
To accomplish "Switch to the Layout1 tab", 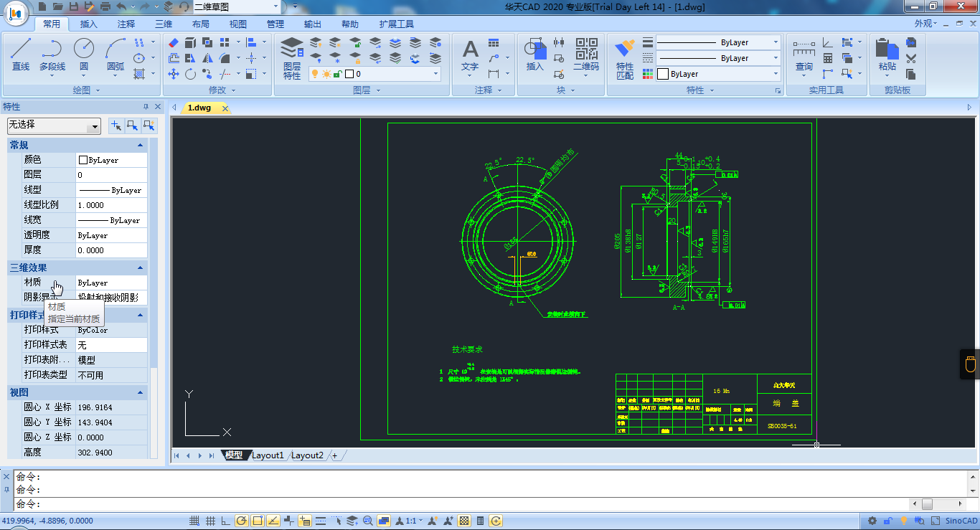I will 268,455.
